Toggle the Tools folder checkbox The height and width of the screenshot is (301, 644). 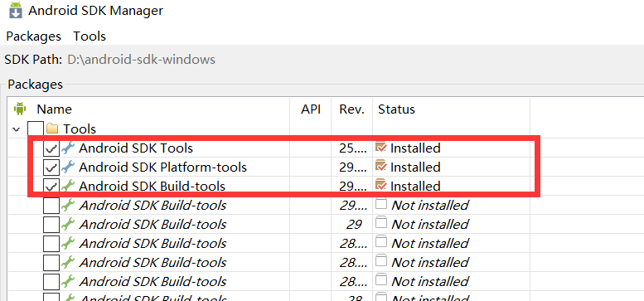tap(36, 129)
